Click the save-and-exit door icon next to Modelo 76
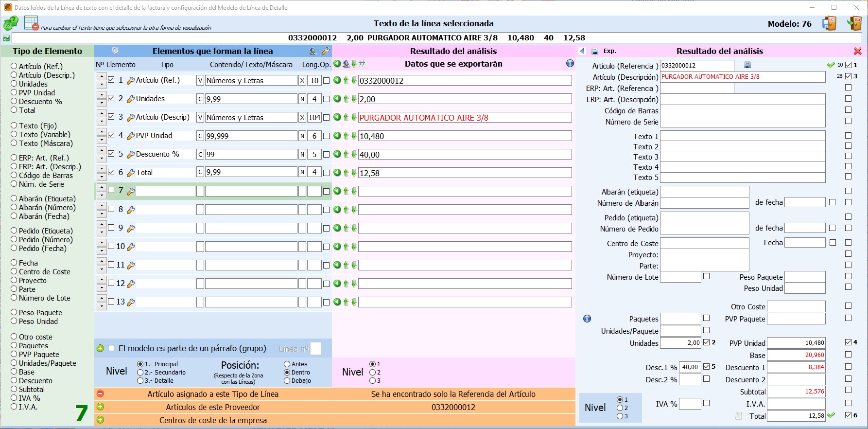 tap(830, 23)
